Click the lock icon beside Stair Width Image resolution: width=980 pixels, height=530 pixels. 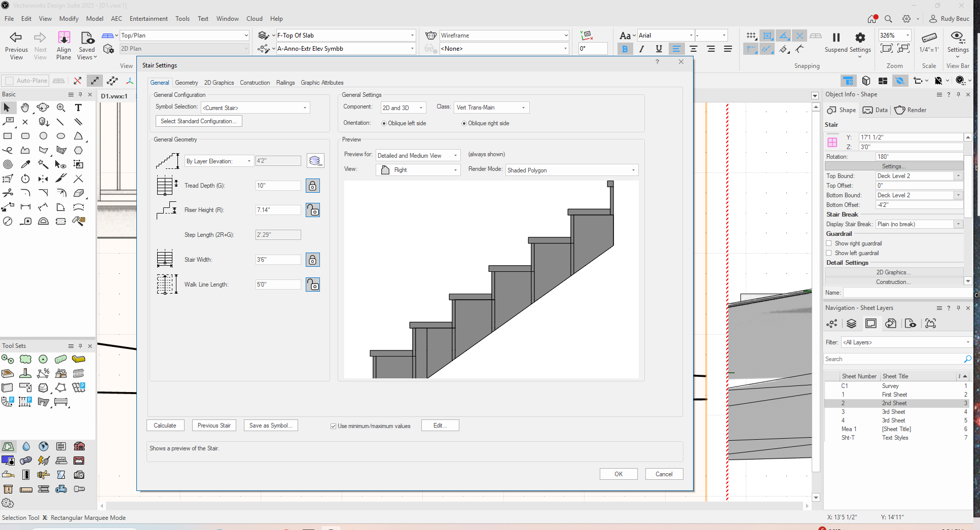pyautogui.click(x=313, y=260)
